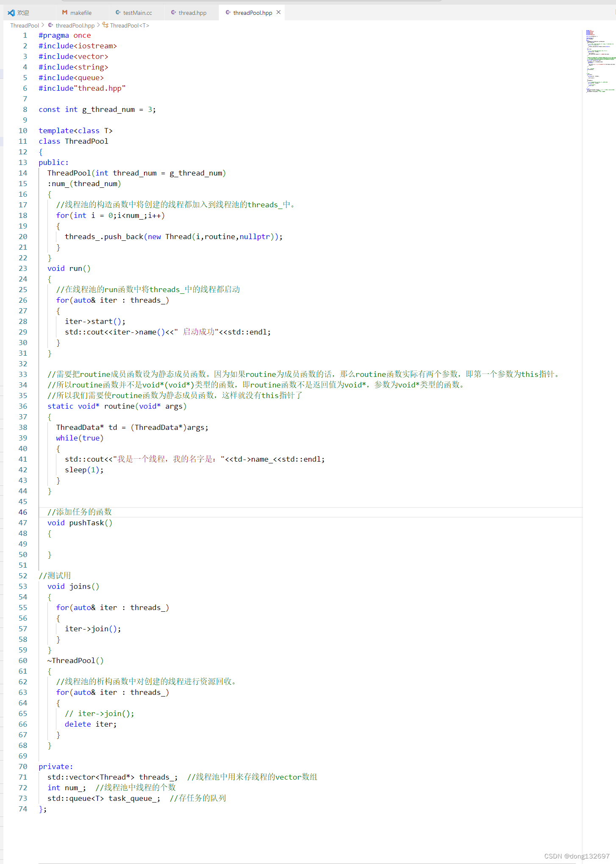Click line number 60
This screenshot has height=864, width=616.
(23, 661)
